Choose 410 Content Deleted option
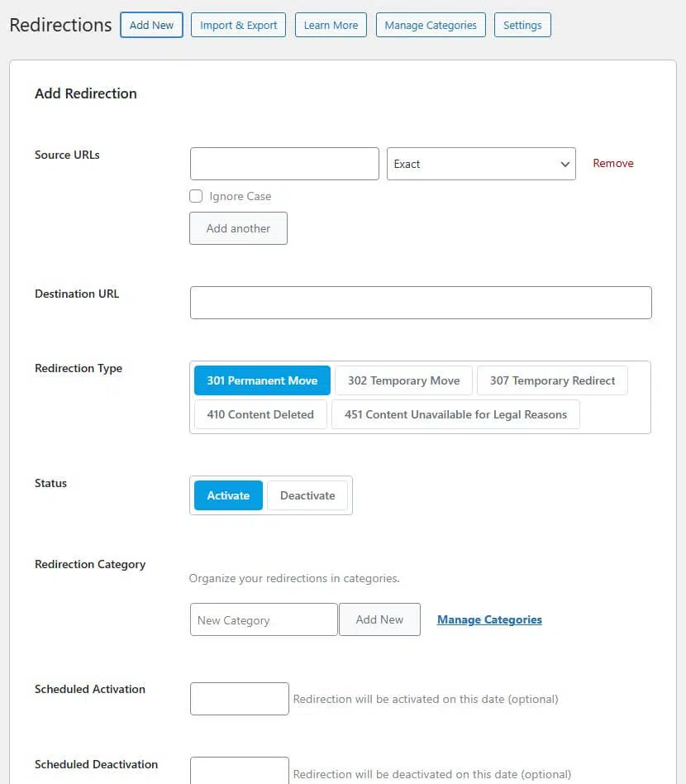 260,414
